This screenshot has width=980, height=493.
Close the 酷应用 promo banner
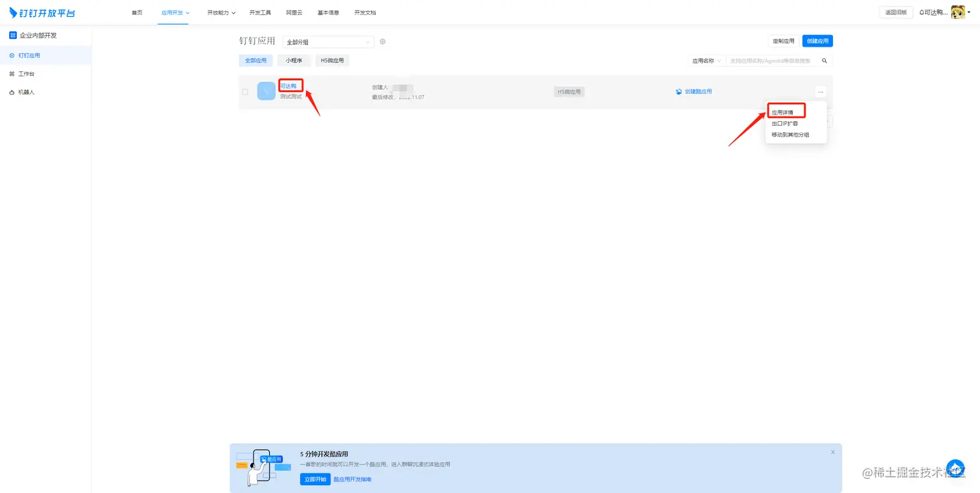[x=833, y=452]
